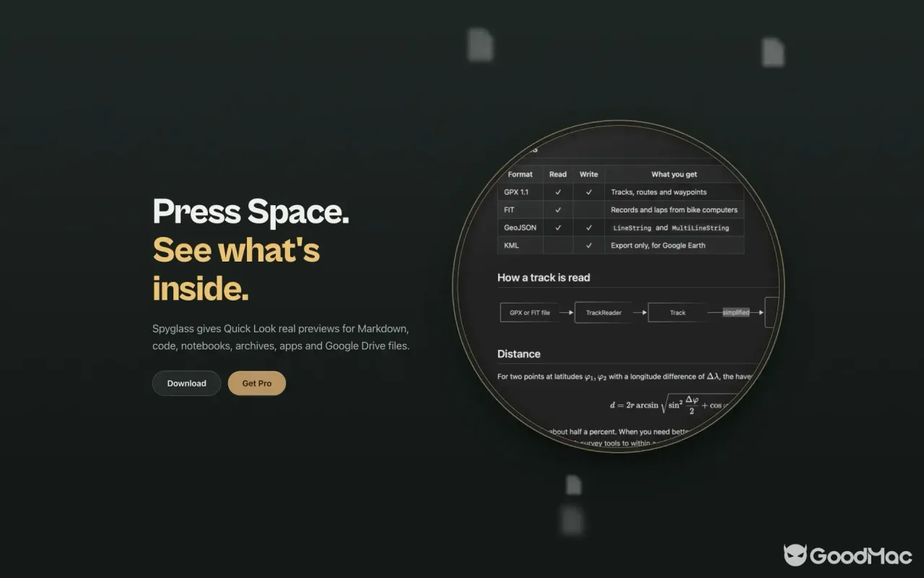Screen dimensions: 924x578
Task: Click the "simplified" arrow label
Action: (x=736, y=313)
